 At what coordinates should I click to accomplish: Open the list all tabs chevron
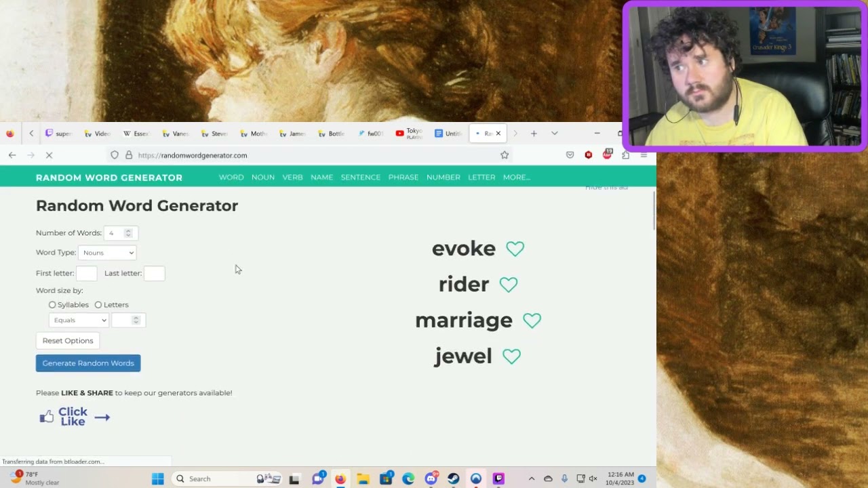point(554,134)
